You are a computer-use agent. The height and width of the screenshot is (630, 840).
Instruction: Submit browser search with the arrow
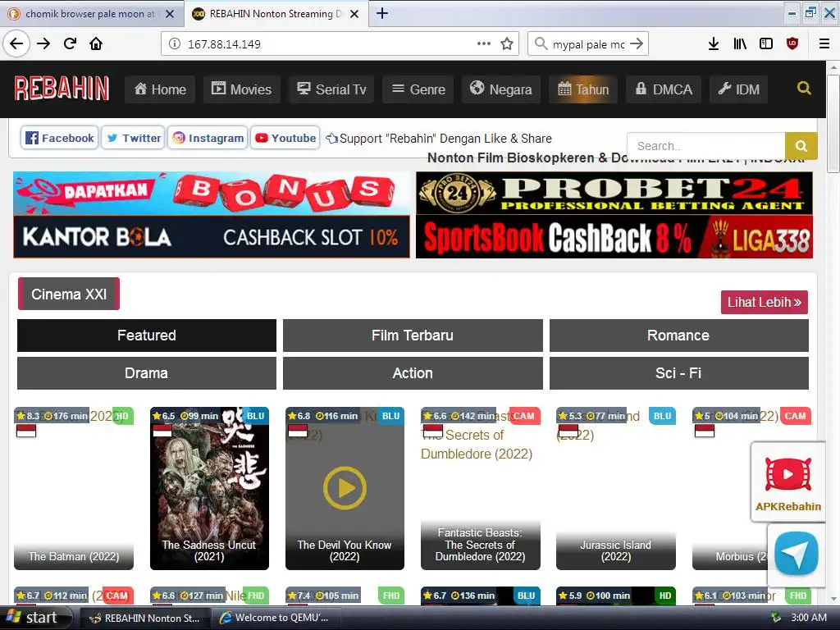(637, 43)
